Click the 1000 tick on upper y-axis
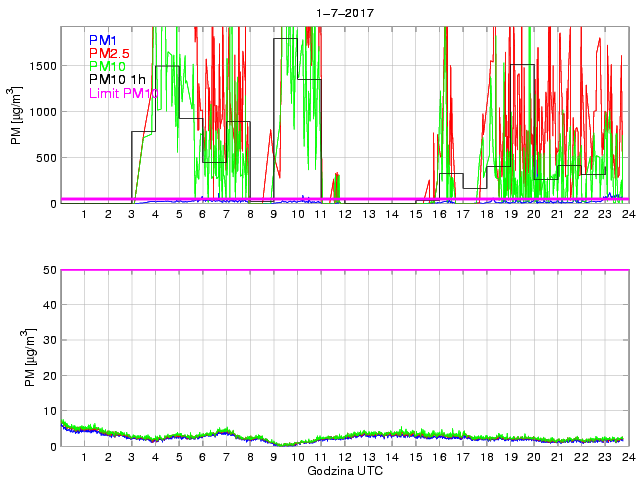The height and width of the screenshot is (480, 640). (41, 112)
